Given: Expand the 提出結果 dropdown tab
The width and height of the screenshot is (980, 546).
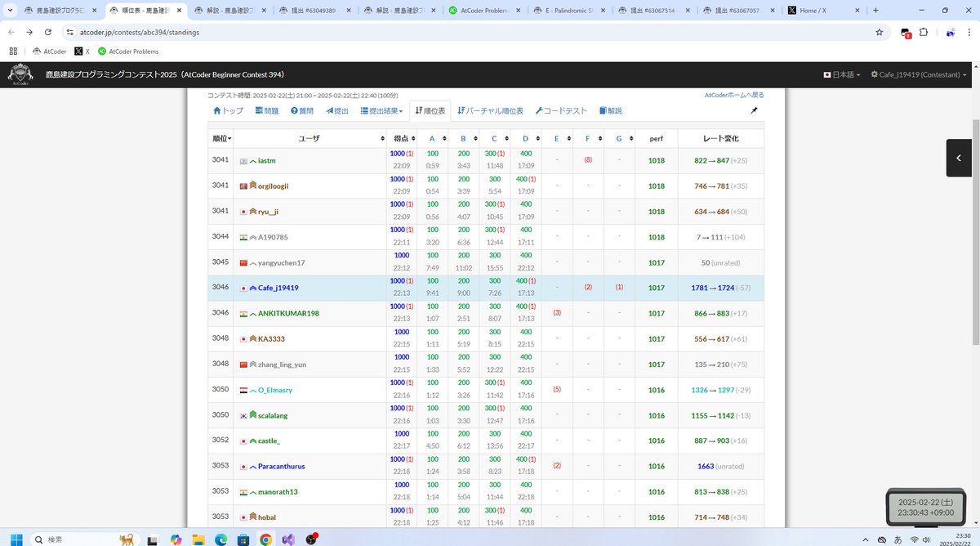Looking at the screenshot, I should (381, 110).
